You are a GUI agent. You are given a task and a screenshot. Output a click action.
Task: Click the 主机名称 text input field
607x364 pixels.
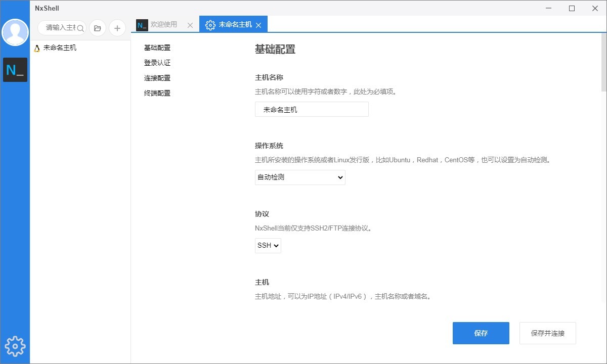(311, 109)
